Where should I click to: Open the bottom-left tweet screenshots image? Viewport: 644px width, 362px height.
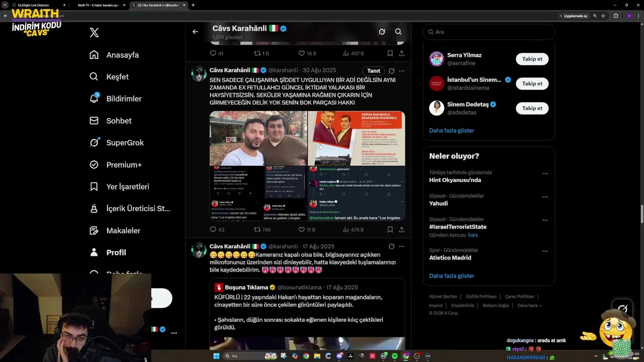[258, 194]
